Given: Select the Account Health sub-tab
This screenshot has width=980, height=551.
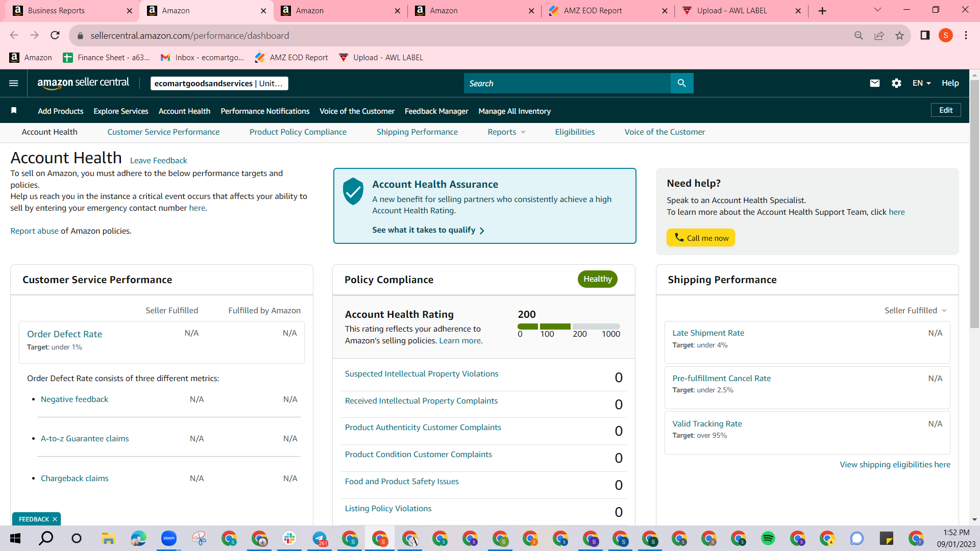Looking at the screenshot, I should click(50, 132).
